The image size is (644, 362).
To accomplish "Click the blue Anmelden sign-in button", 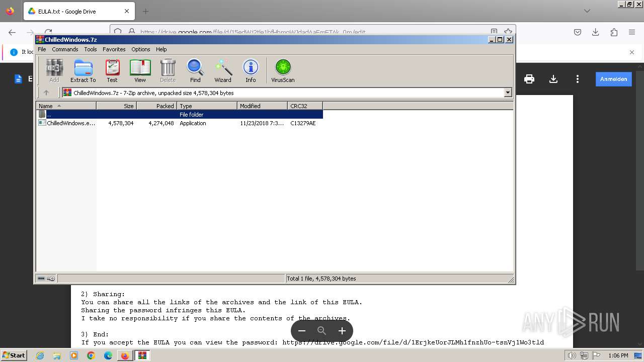I will click(613, 79).
